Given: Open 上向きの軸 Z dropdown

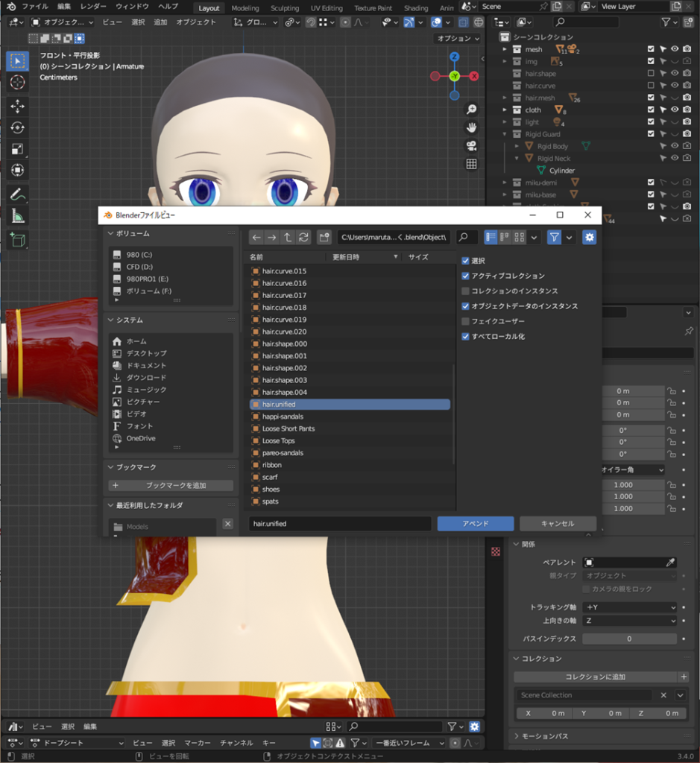Looking at the screenshot, I should [630, 621].
